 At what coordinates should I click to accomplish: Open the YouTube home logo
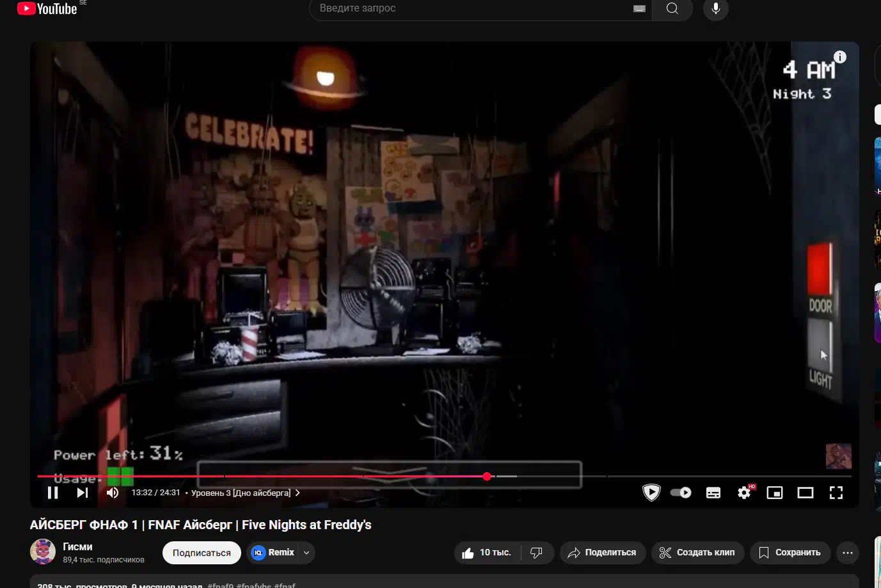(x=47, y=8)
